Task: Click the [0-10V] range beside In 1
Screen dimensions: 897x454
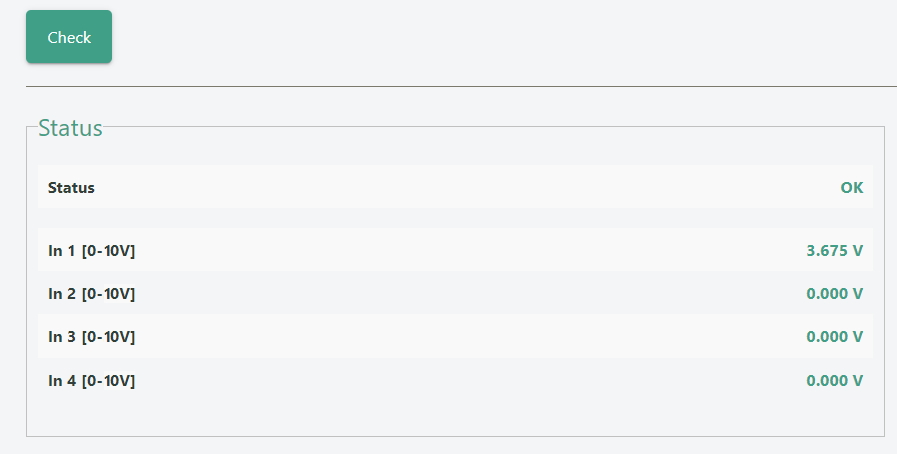Action: point(108,251)
